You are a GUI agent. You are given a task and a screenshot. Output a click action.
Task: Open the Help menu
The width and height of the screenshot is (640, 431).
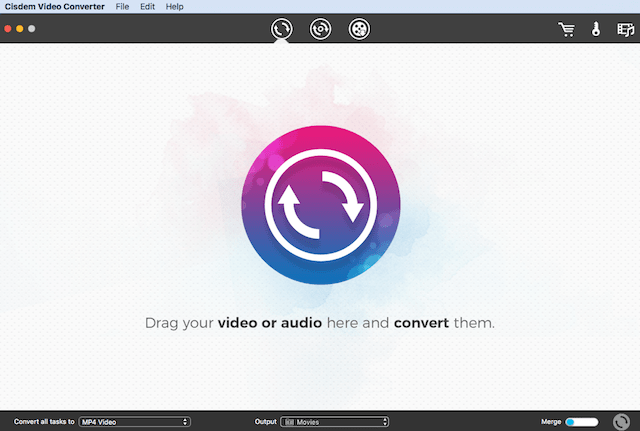coord(174,7)
